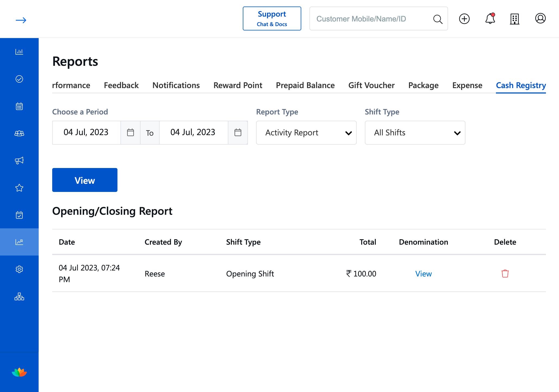Open the settings gear icon in sidebar
This screenshot has height=392, width=559.
pos(19,269)
